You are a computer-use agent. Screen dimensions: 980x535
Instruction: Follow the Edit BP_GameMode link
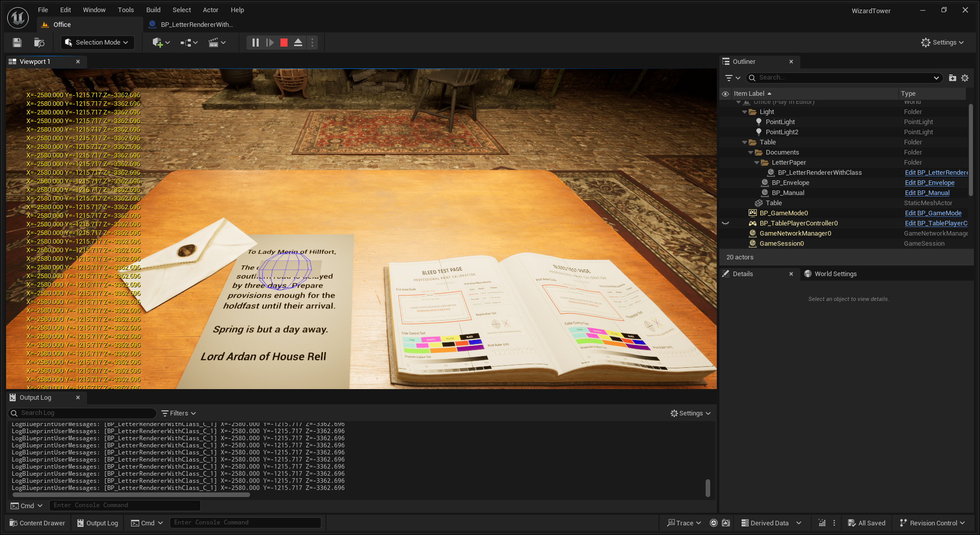pyautogui.click(x=933, y=213)
